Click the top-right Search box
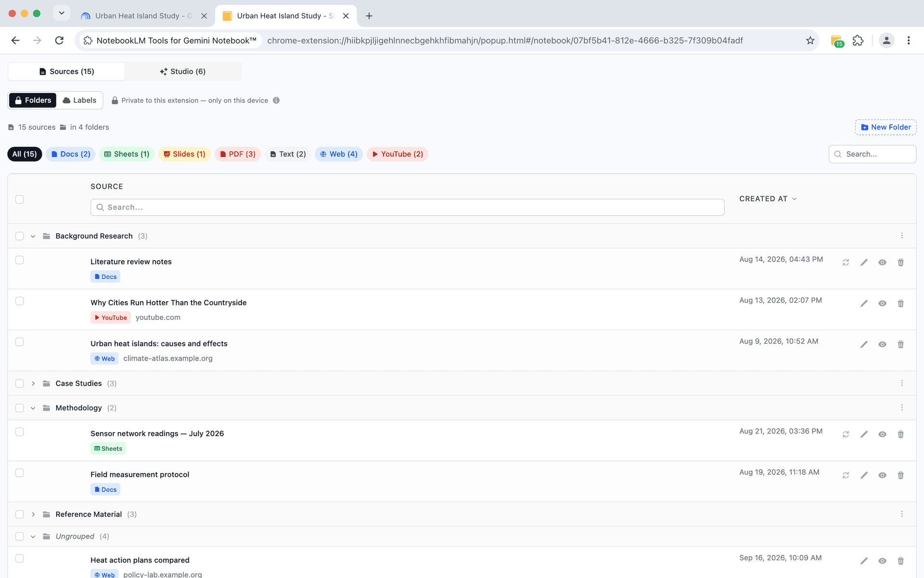 point(872,154)
